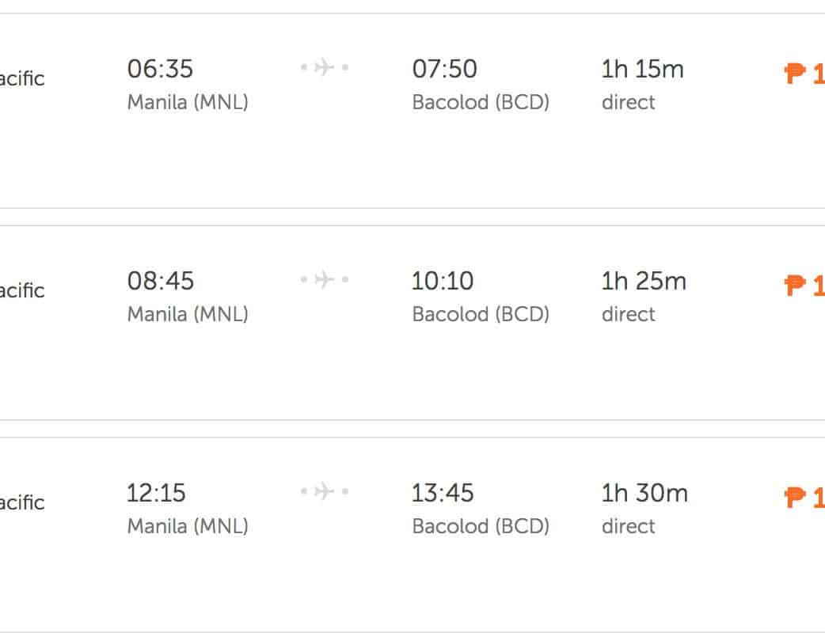Select the 06:35 departure time
This screenshot has width=825, height=644.
click(160, 69)
